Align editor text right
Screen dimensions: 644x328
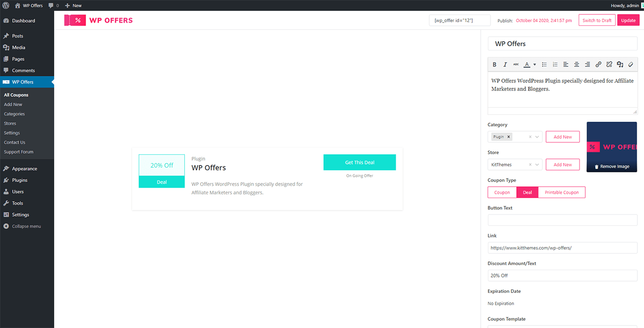coord(587,64)
